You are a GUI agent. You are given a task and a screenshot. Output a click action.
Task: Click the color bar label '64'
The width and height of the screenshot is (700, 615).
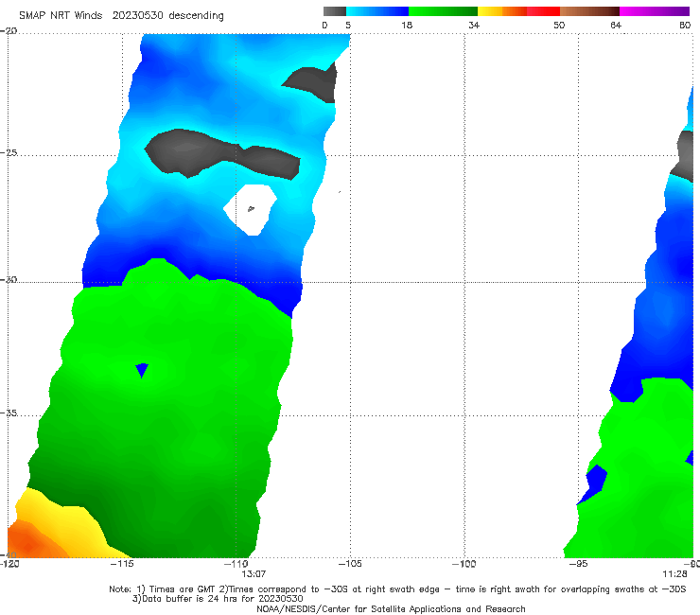(616, 25)
